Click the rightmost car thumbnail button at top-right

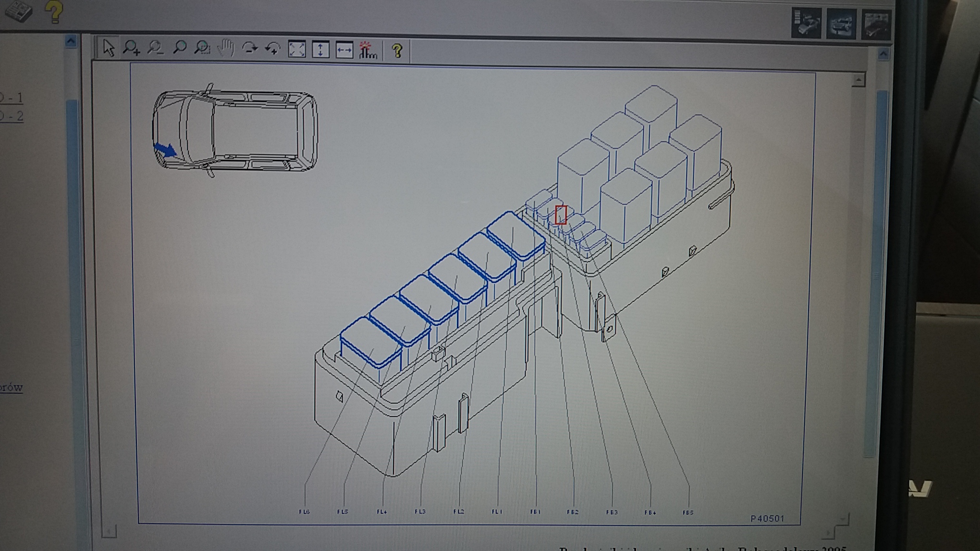point(876,24)
